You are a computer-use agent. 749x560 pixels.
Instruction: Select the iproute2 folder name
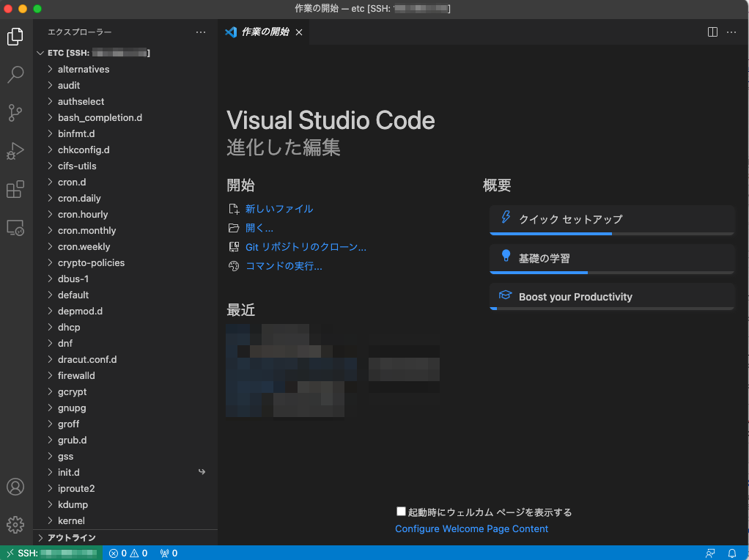pos(76,488)
